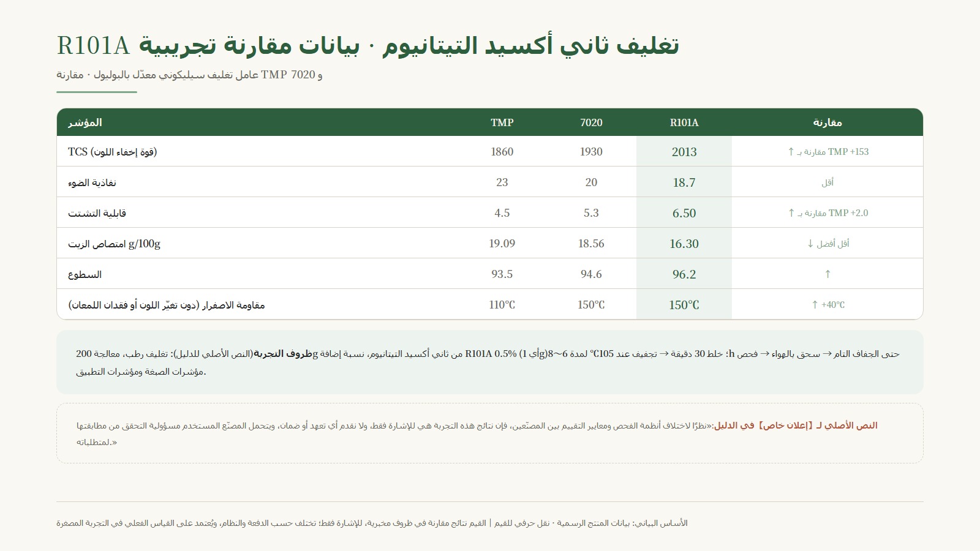This screenshot has width=980, height=551.
Task: Click the TMP value 4.5
Action: [502, 213]
